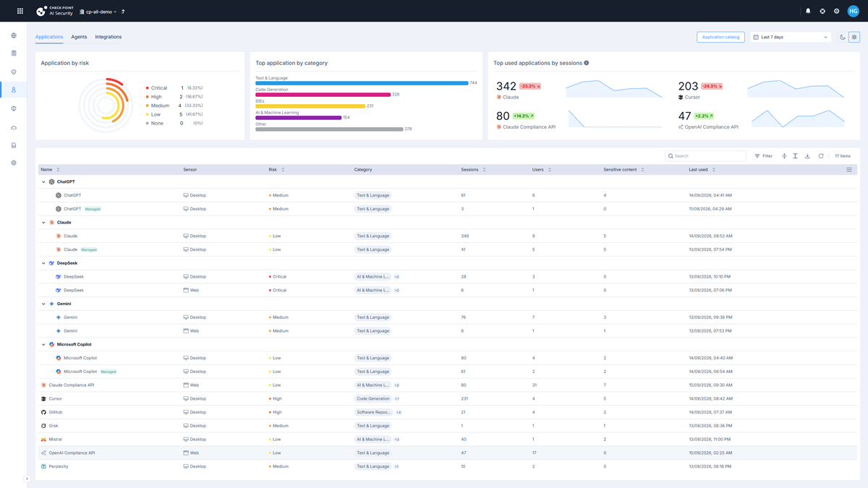Click the blue Text & Language bar

pyautogui.click(x=362, y=83)
